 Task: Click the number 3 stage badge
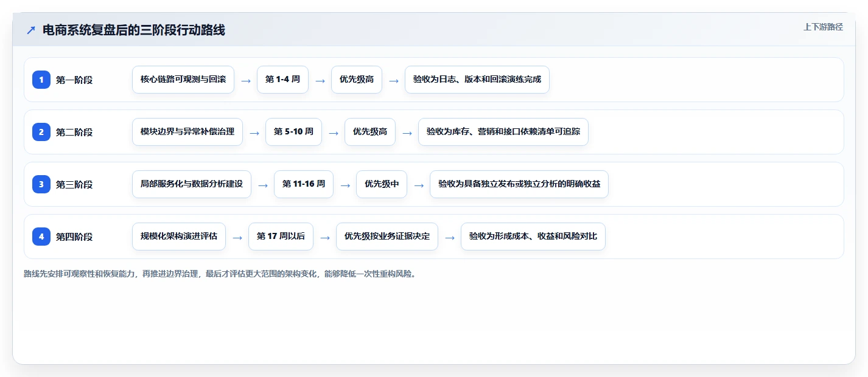pos(41,184)
